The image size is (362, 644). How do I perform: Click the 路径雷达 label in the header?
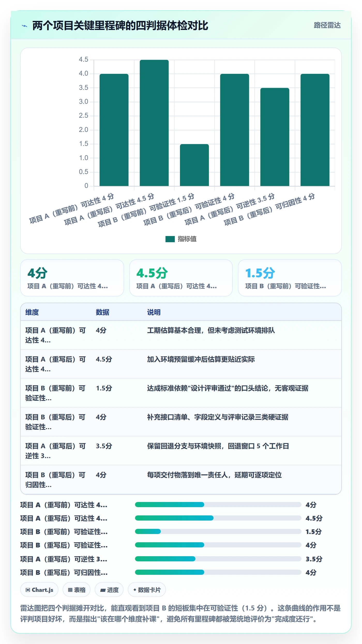pos(327,25)
